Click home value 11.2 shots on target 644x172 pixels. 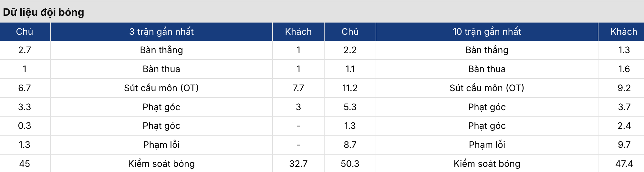350,88
